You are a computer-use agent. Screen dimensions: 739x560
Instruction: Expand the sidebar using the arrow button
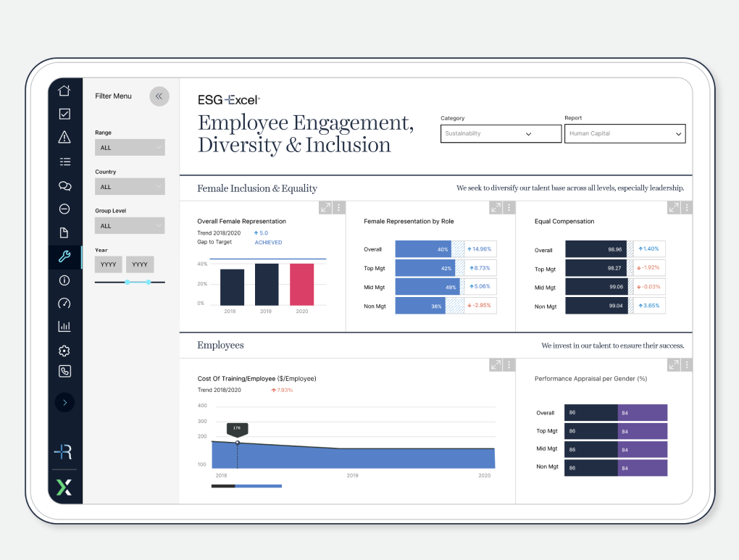tap(64, 402)
